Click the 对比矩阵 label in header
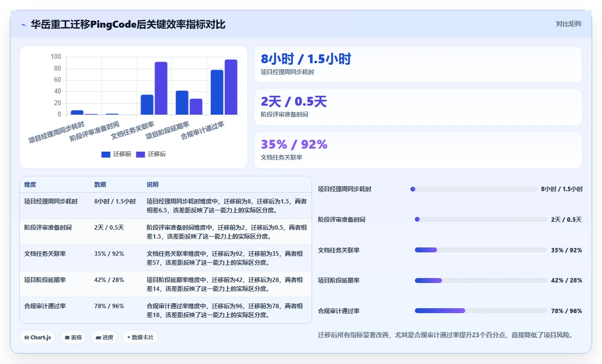This screenshot has width=602, height=364. [x=568, y=24]
